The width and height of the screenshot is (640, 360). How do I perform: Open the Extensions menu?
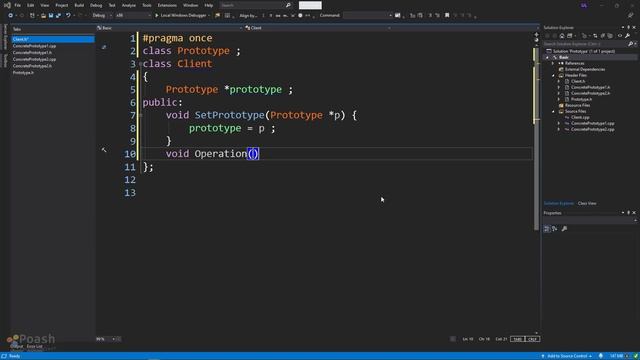167,5
